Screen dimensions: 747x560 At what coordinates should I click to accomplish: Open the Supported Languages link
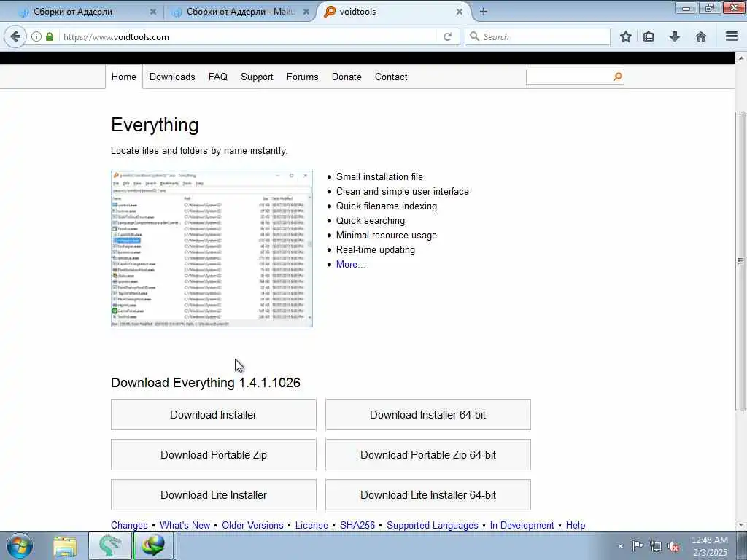(432, 525)
